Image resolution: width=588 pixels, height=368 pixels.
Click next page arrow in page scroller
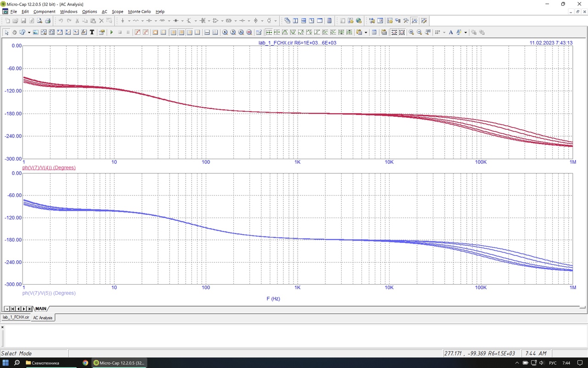pyautogui.click(x=24, y=309)
